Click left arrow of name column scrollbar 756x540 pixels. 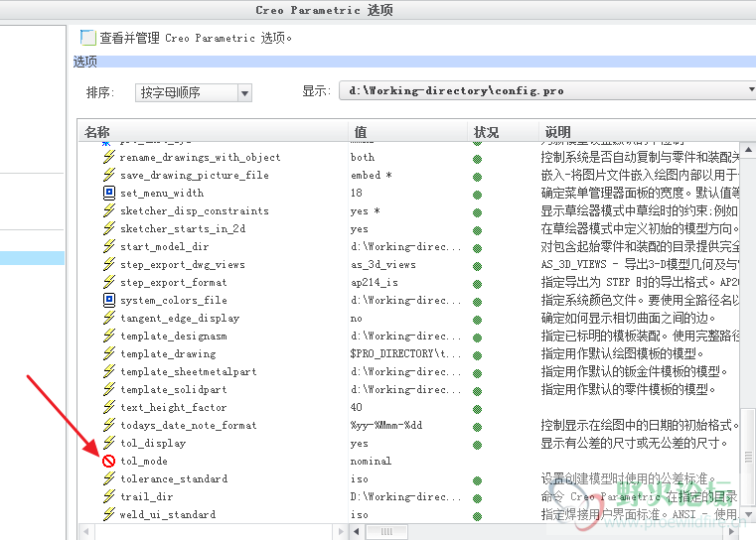point(86,532)
